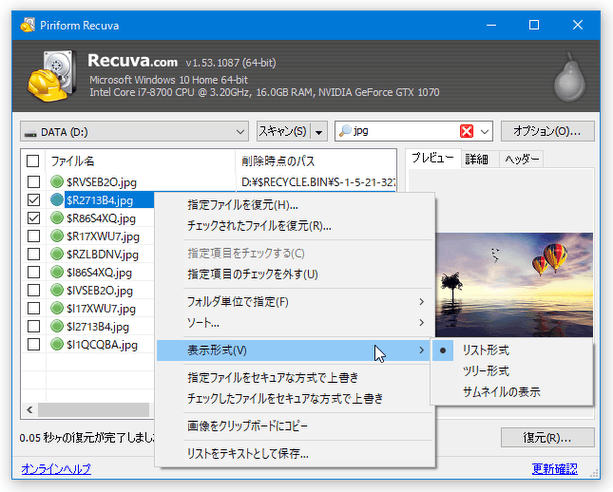Image resolution: width=613 pixels, height=492 pixels.
Task: Click the hard drive helmet logo
Action: [52, 76]
